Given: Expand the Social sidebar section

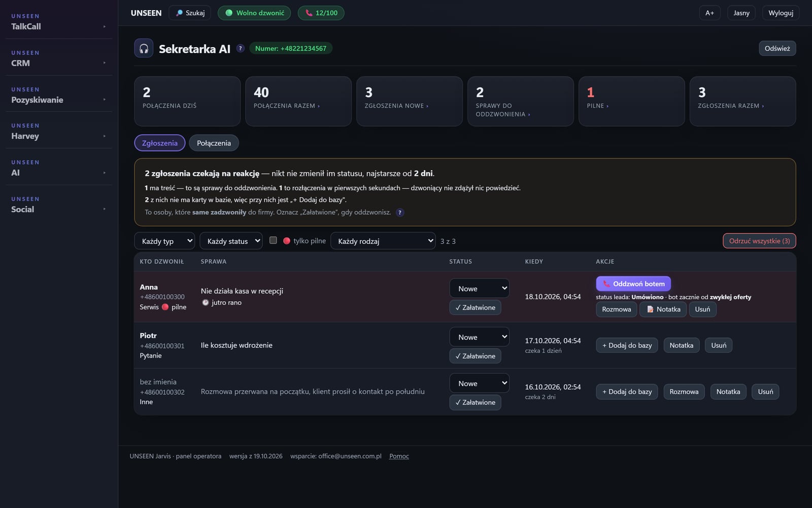Looking at the screenshot, I should 59,204.
